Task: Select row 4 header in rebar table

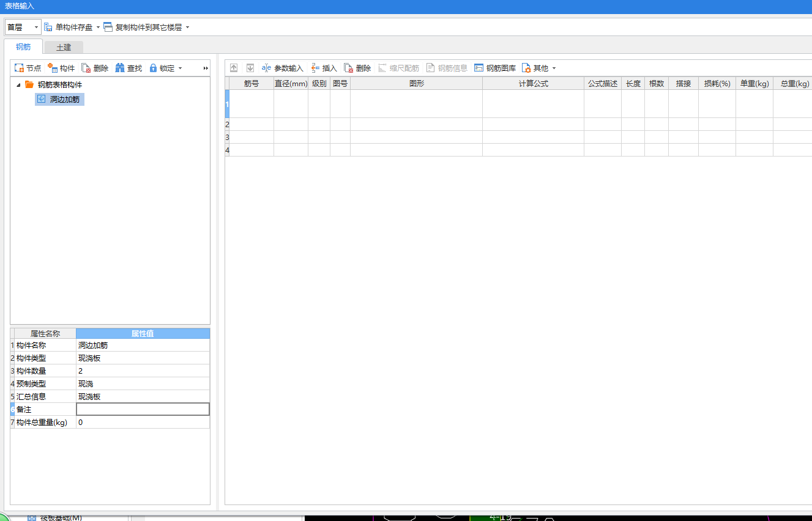Action: click(x=227, y=150)
